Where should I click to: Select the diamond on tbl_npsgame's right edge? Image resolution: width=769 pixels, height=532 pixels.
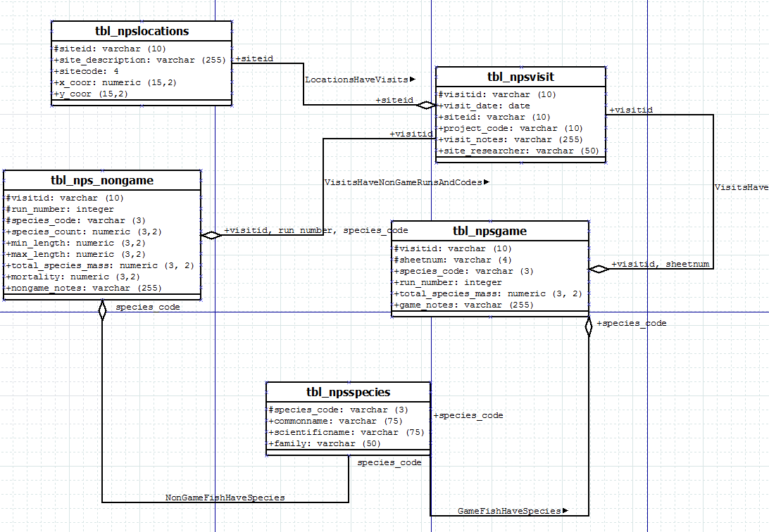tap(599, 269)
